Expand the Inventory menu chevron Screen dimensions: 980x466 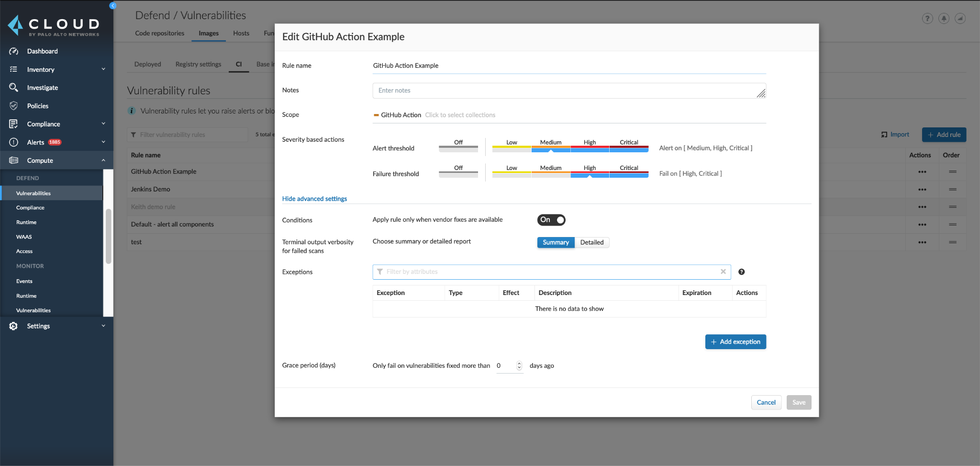pyautogui.click(x=103, y=69)
